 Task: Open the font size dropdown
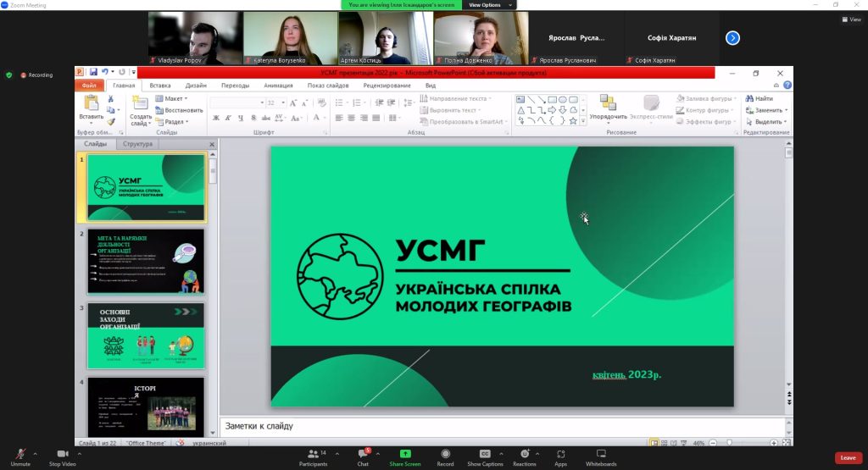tap(282, 102)
